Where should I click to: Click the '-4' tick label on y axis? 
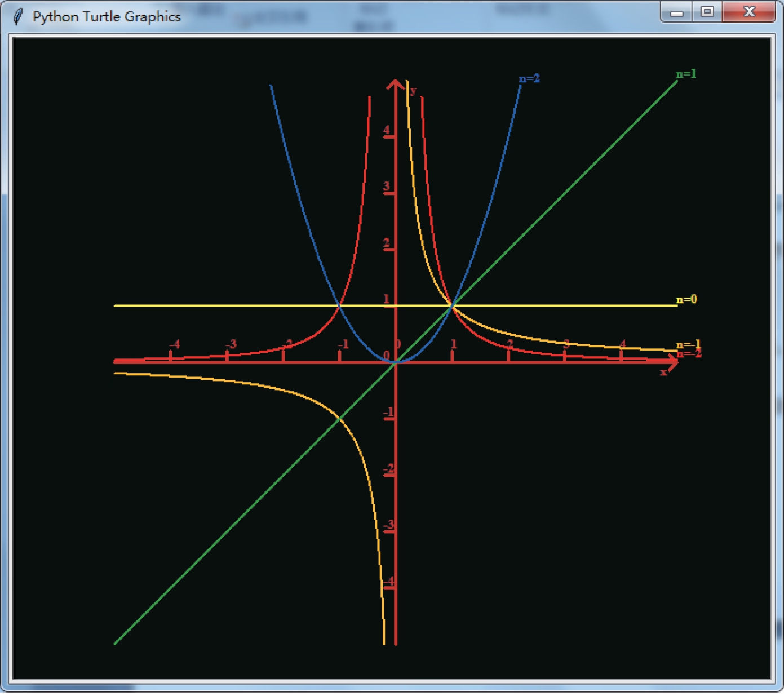[388, 581]
